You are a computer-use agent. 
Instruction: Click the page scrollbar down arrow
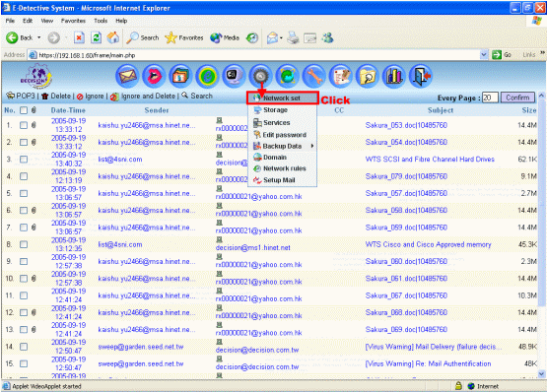(541, 374)
